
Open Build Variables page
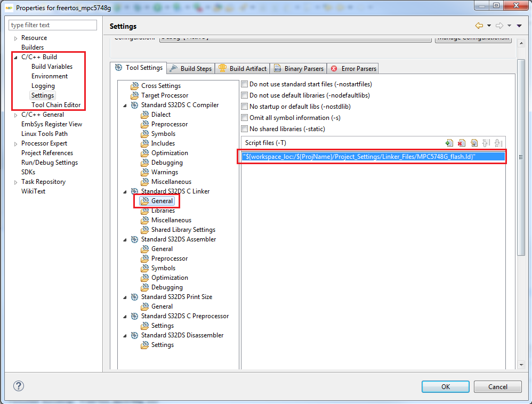(52, 67)
